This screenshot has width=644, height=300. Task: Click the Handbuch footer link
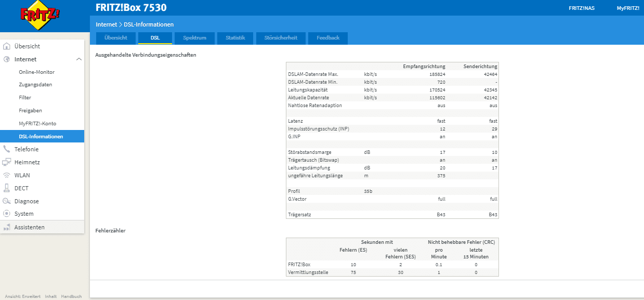[71, 296]
